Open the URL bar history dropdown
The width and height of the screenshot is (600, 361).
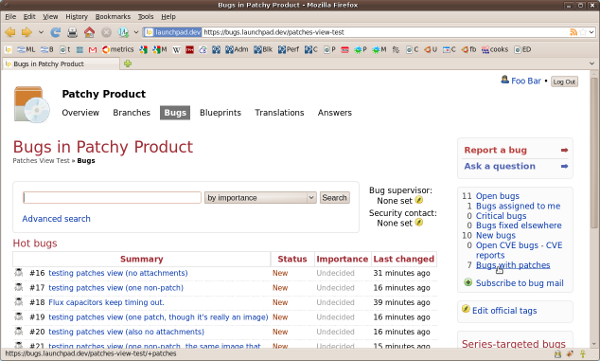[x=592, y=32]
